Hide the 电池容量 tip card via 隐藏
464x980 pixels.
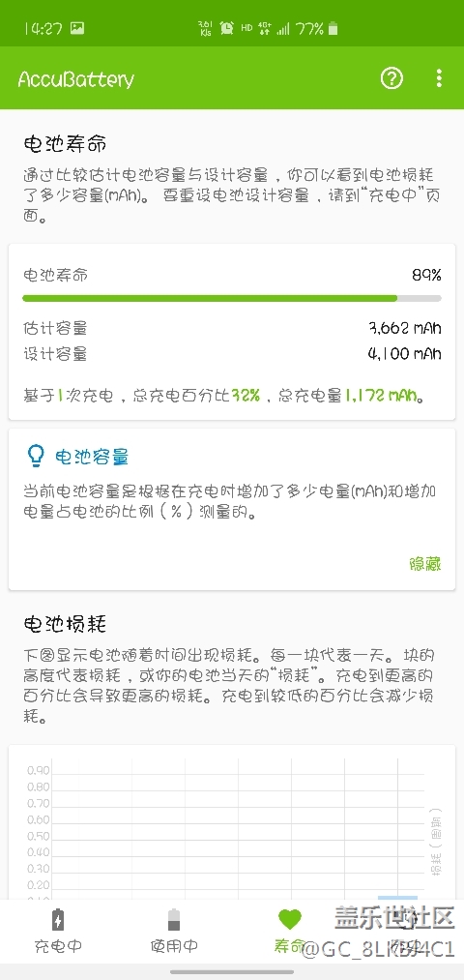tap(425, 564)
